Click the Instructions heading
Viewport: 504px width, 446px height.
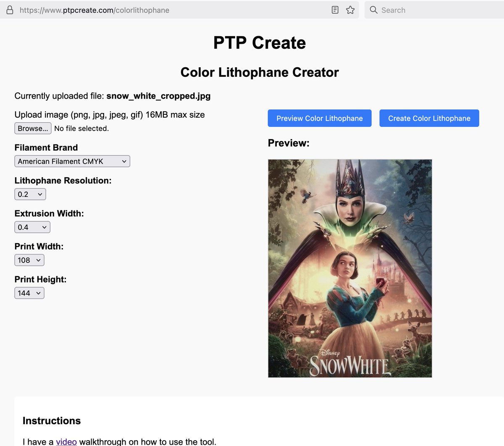click(52, 421)
